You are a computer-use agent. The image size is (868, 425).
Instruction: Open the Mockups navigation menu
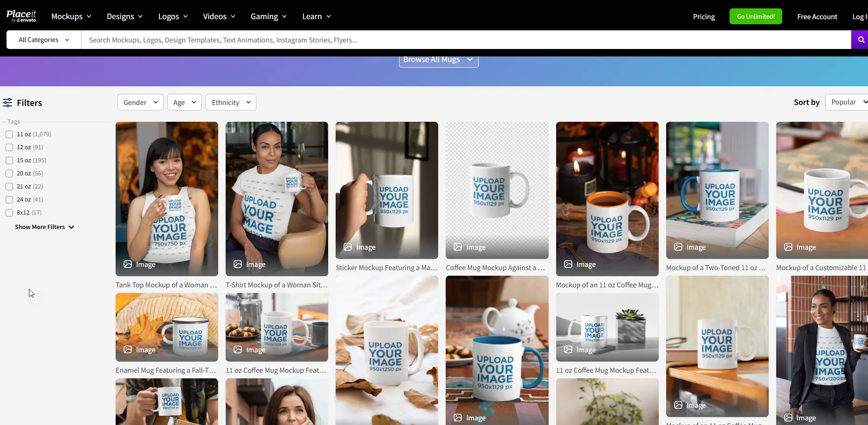(x=71, y=16)
